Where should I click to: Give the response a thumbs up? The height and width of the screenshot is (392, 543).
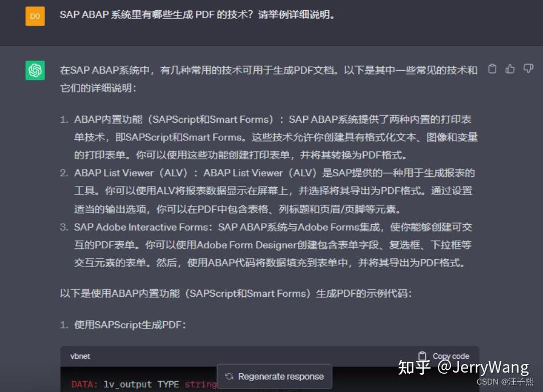(x=510, y=69)
